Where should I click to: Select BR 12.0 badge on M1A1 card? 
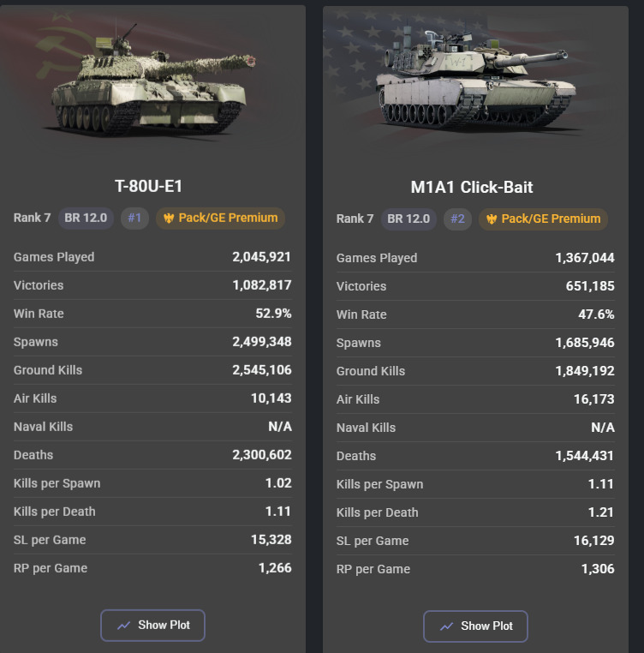[408, 219]
